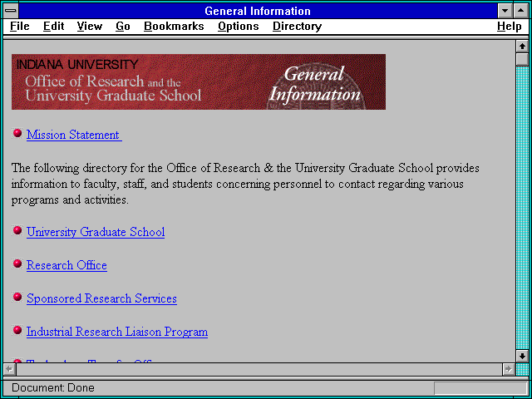This screenshot has width=532, height=399.
Task: Open the View menu
Action: click(x=90, y=27)
